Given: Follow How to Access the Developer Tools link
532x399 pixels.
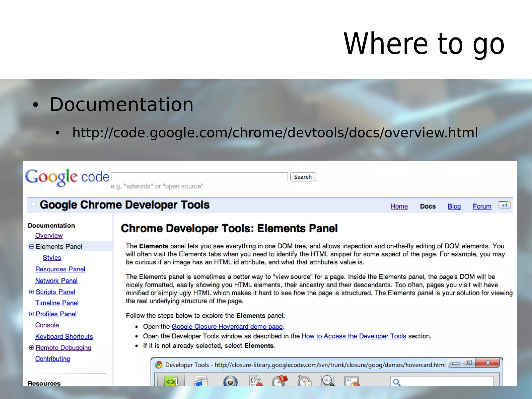Looking at the screenshot, I should click(354, 336).
